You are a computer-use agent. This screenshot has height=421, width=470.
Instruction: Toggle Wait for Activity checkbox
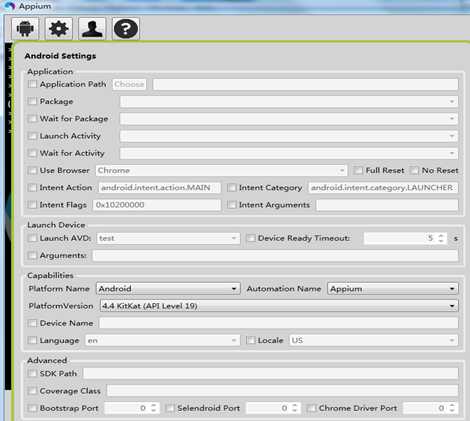(x=32, y=153)
